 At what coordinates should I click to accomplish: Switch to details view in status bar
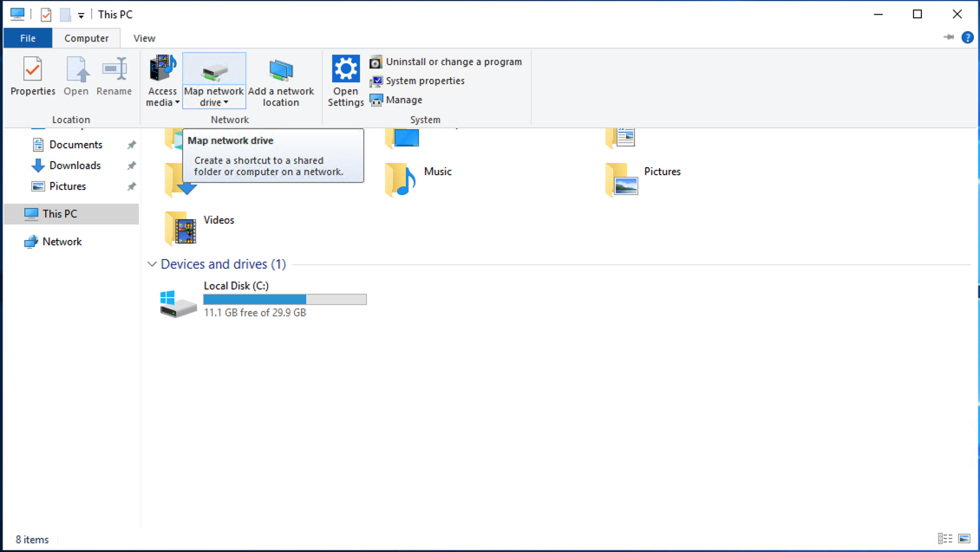pos(945,539)
